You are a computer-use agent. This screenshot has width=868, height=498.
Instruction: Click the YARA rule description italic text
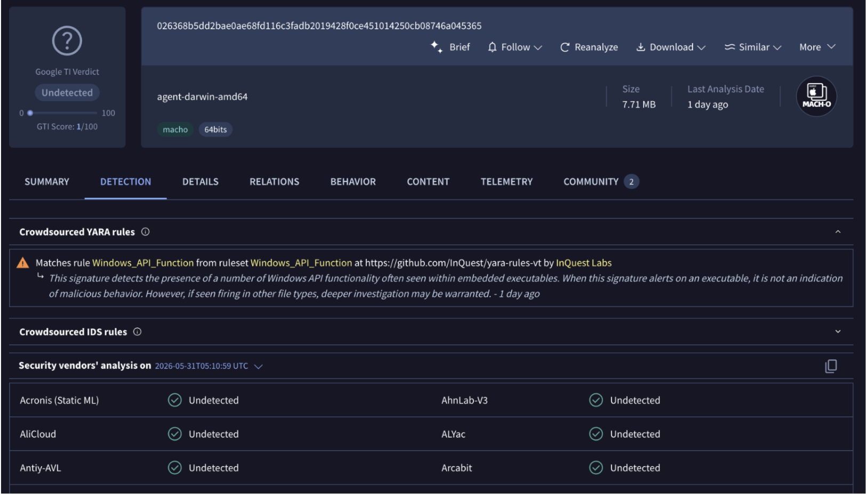[446, 286]
